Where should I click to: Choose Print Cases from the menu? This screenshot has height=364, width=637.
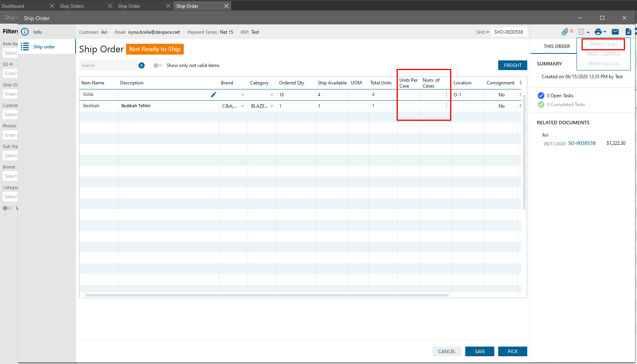(x=604, y=45)
